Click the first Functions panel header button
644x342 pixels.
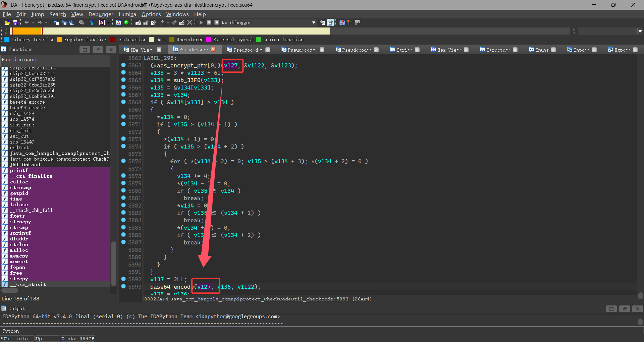tap(85, 50)
